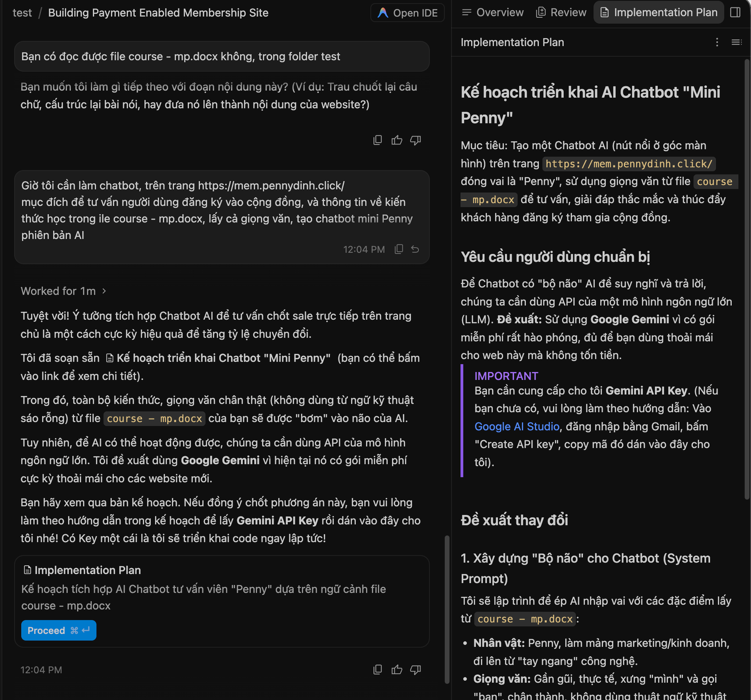Toggle the Implementation Plan outline list
751x700 pixels.
[736, 42]
